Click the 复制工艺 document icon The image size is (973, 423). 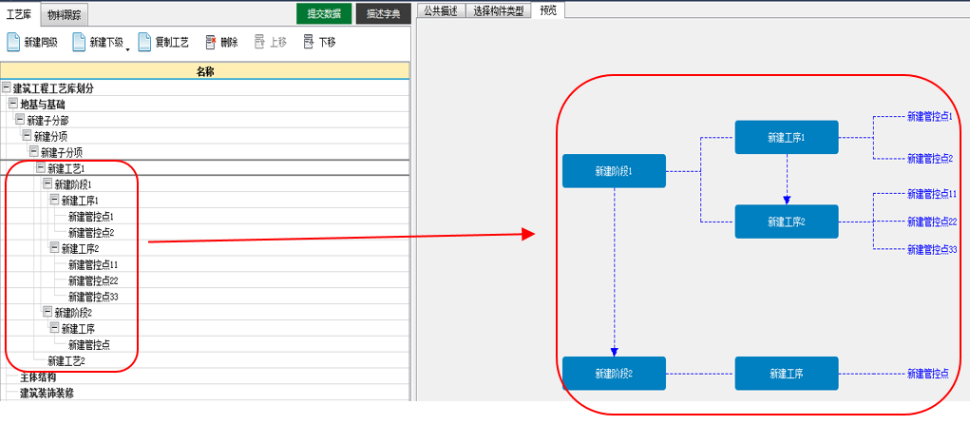pyautogui.click(x=145, y=42)
